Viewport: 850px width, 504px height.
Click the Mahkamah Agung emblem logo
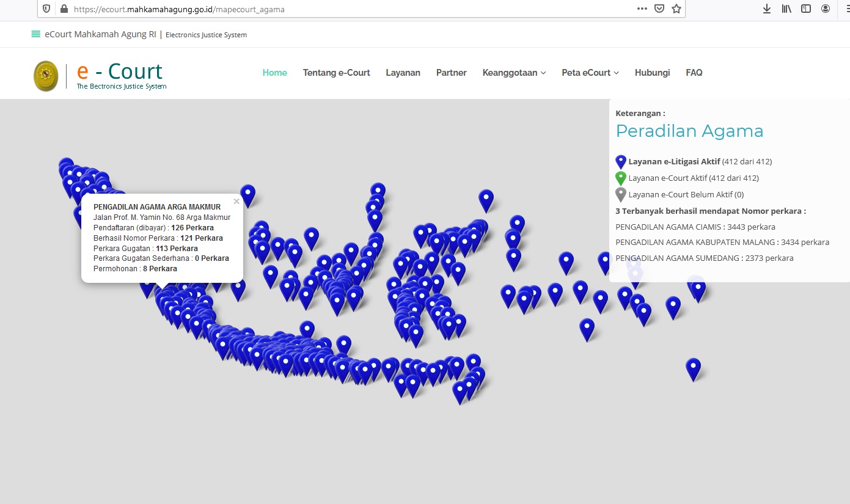pyautogui.click(x=46, y=76)
